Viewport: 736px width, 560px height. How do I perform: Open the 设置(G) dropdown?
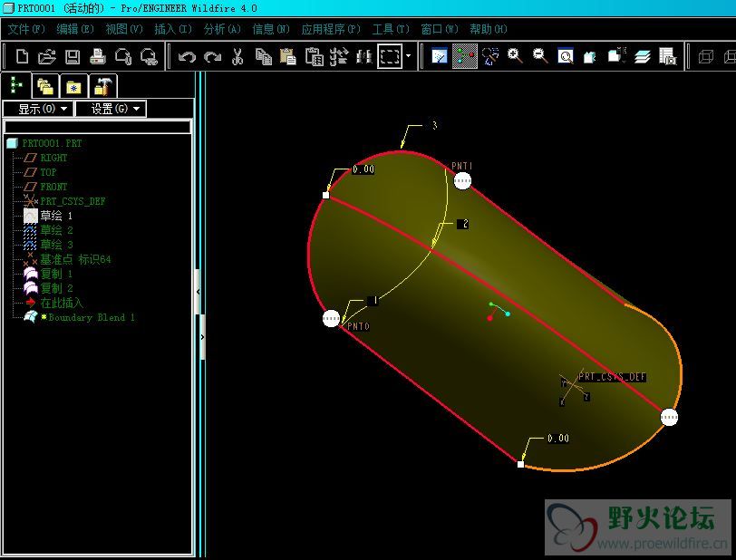point(111,109)
